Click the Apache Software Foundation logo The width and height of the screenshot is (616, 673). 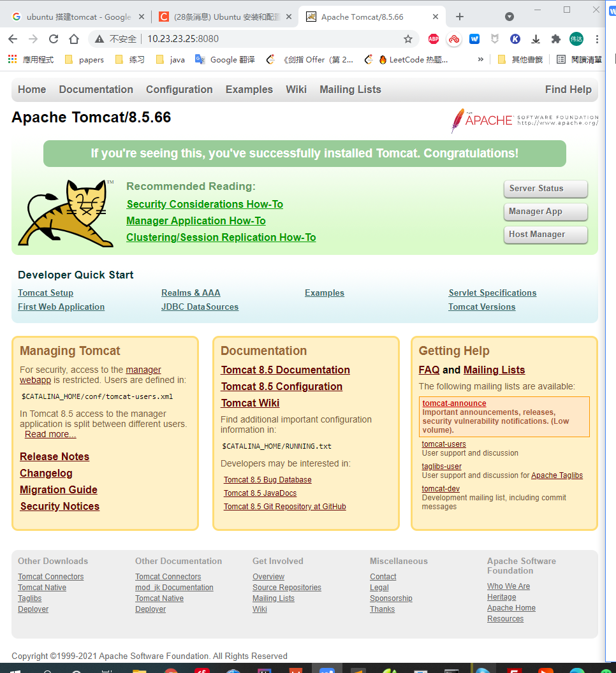(x=524, y=120)
